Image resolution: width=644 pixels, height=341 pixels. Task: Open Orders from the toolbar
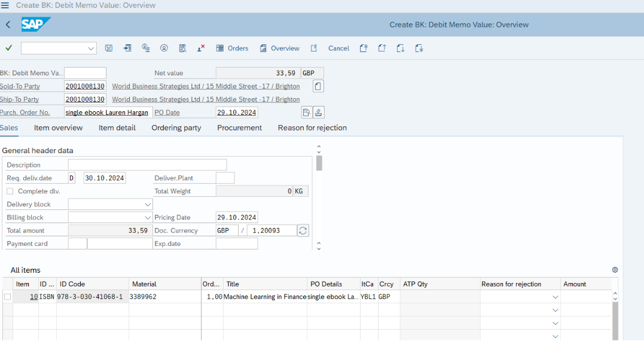233,48
